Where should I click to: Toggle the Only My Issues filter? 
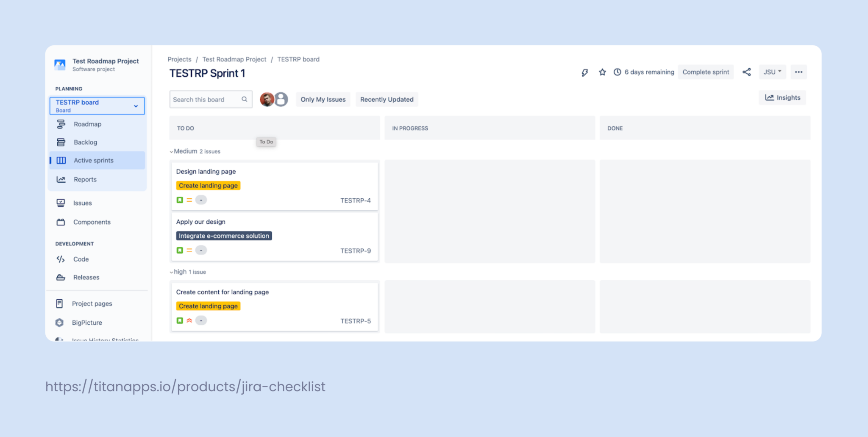pos(323,99)
